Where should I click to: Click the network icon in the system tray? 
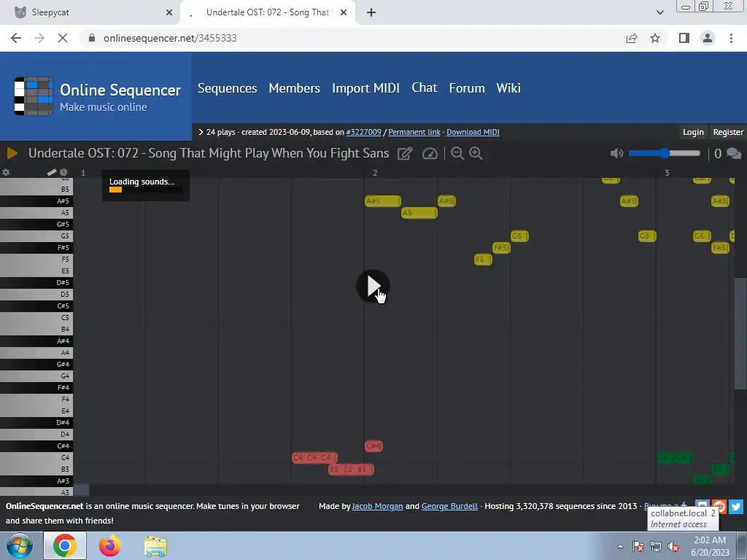click(x=656, y=547)
